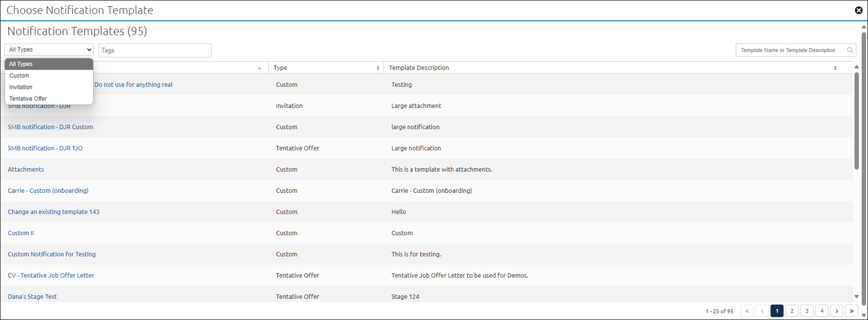Open the Do not use for anything real template
This screenshot has width=868, height=320.
133,85
